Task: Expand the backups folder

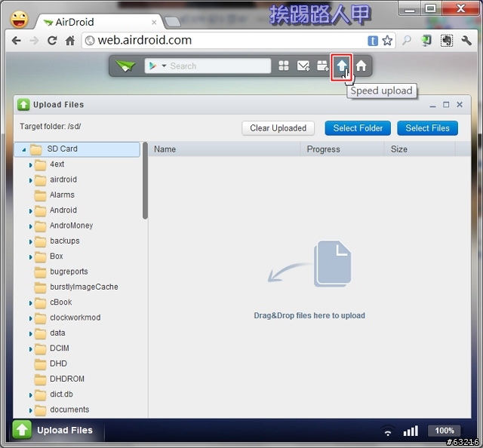Action: click(30, 241)
